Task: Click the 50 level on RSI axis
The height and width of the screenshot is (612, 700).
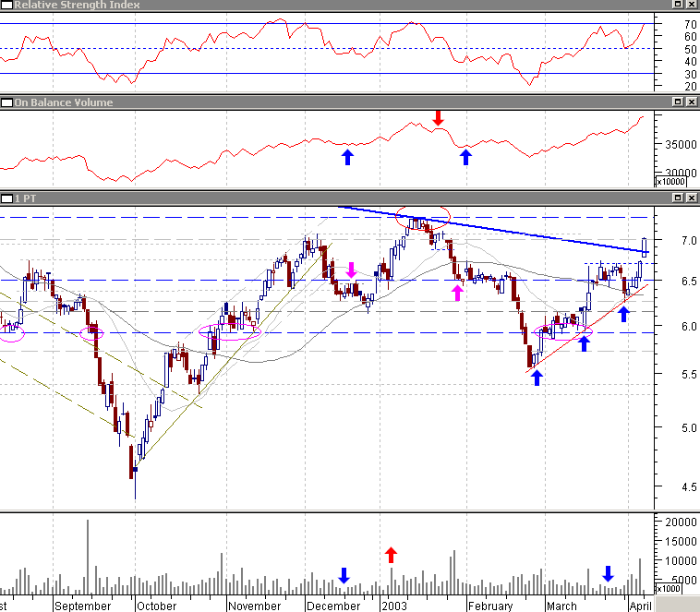Action: (690, 49)
